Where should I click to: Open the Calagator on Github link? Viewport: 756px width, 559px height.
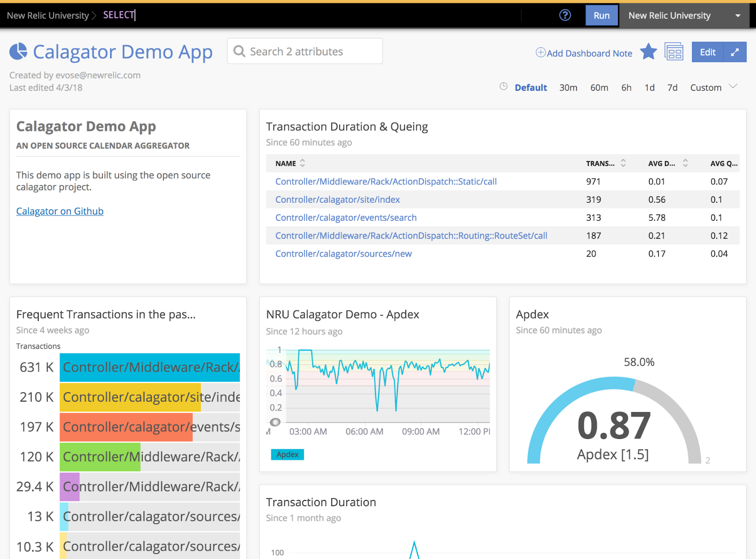(x=60, y=211)
